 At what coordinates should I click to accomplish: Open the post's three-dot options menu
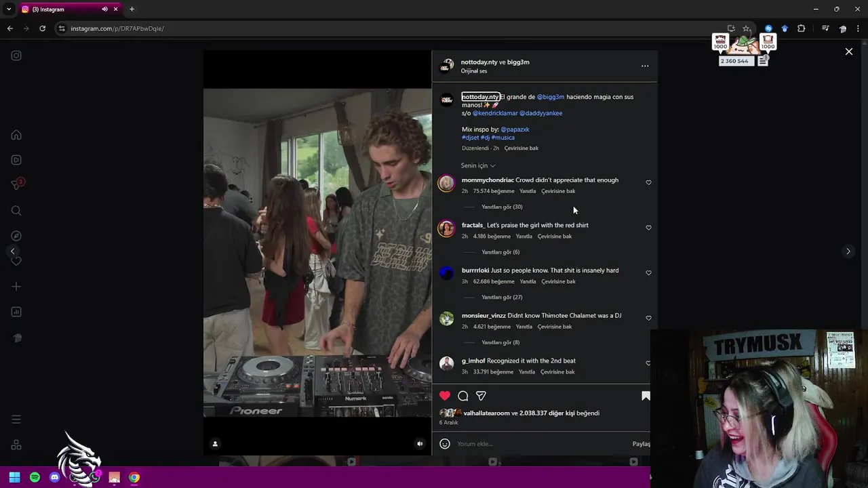[x=645, y=66]
